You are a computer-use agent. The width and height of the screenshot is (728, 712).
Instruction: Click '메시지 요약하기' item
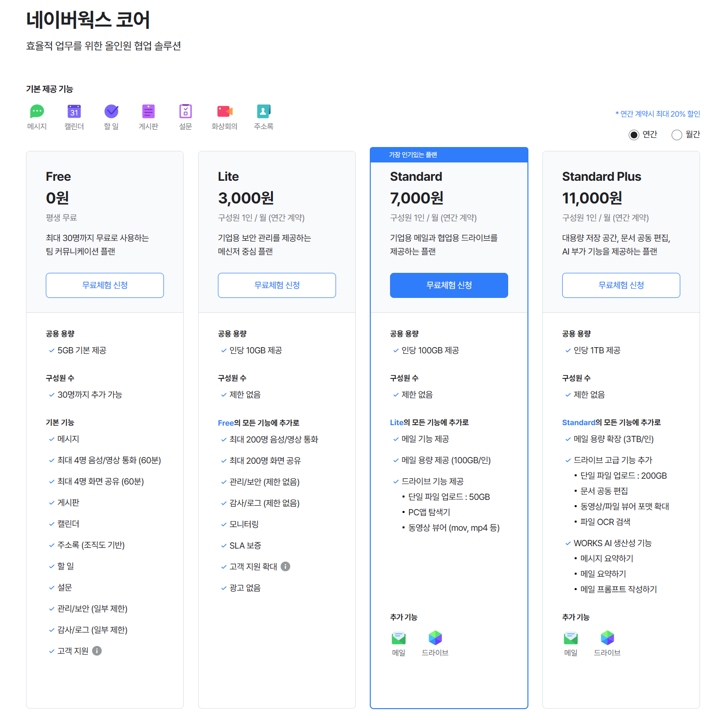[x=607, y=559]
